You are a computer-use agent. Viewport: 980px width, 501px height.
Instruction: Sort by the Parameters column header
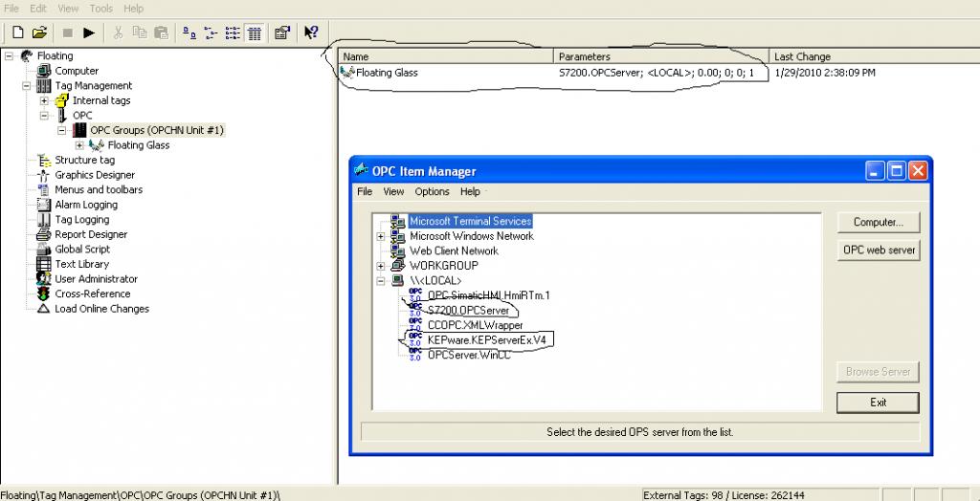(x=661, y=56)
